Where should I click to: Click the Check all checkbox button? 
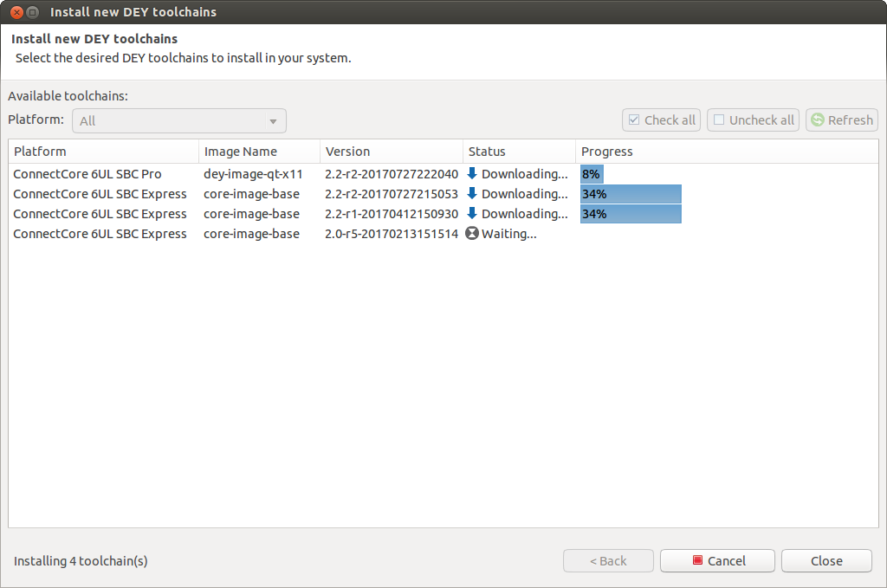662,120
